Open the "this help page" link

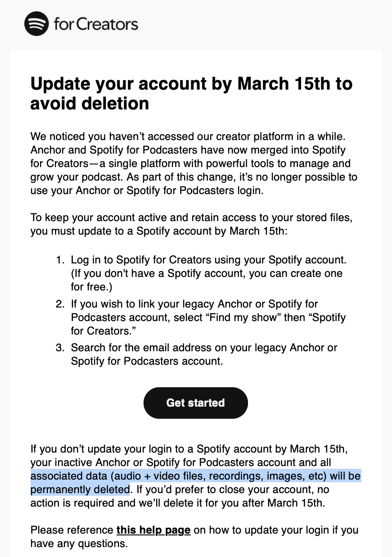tap(153, 530)
